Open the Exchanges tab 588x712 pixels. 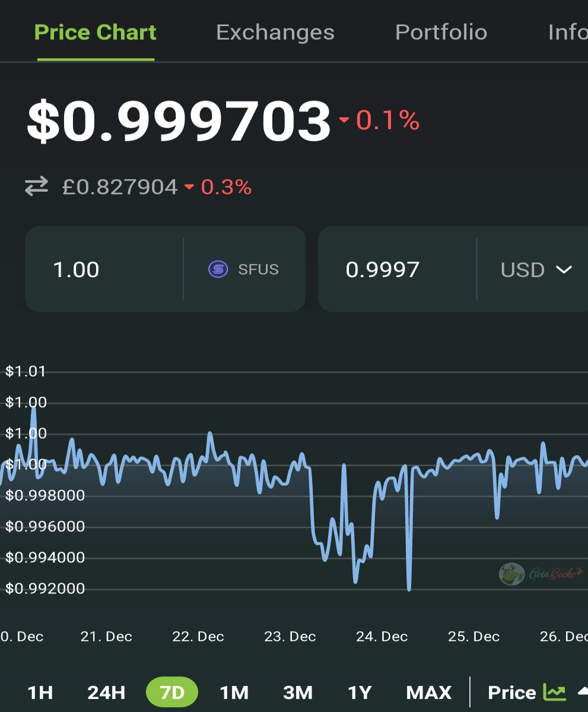[x=275, y=32]
